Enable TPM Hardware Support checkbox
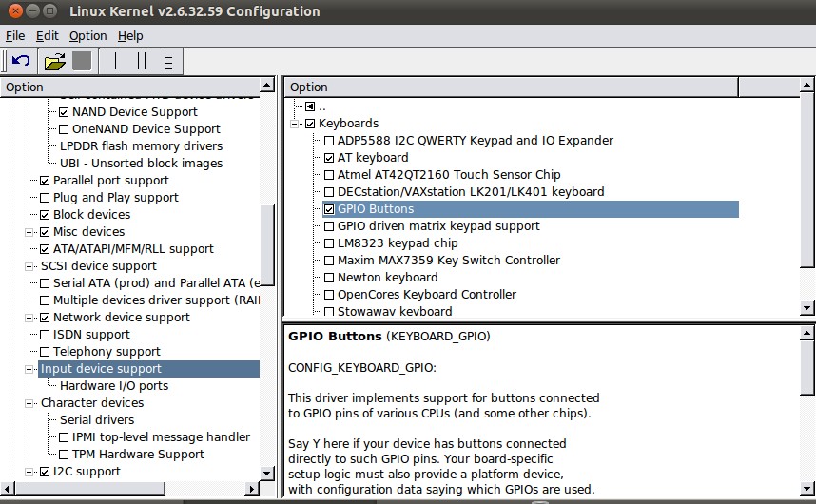This screenshot has height=504, width=816. coord(64,455)
